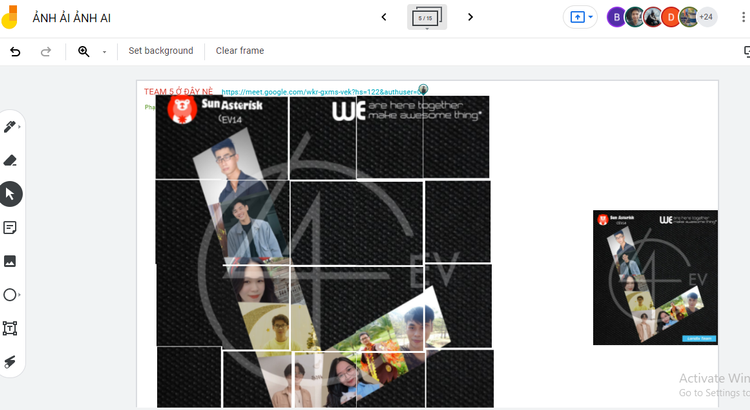Go to the previous frame

384,17
